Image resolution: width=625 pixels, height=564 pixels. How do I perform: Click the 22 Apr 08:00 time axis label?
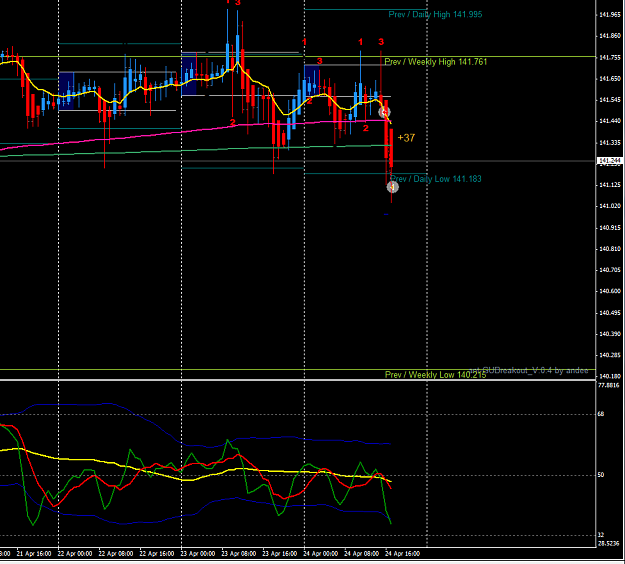pos(116,554)
